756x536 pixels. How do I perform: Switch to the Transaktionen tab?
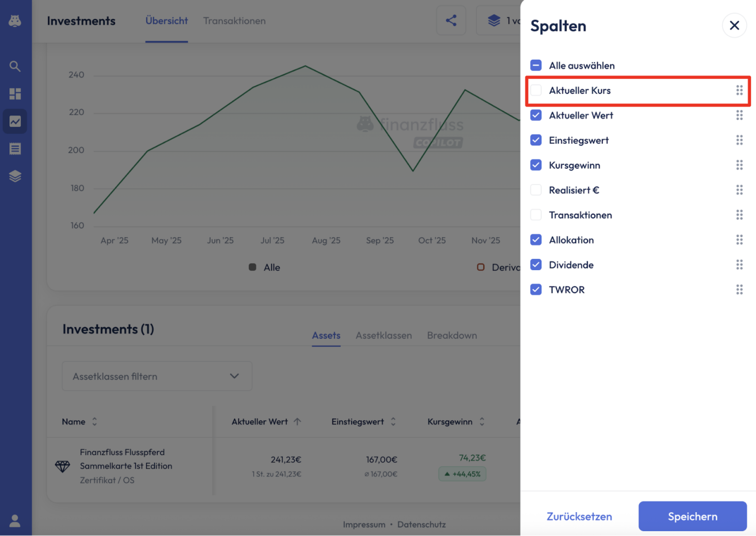click(234, 21)
